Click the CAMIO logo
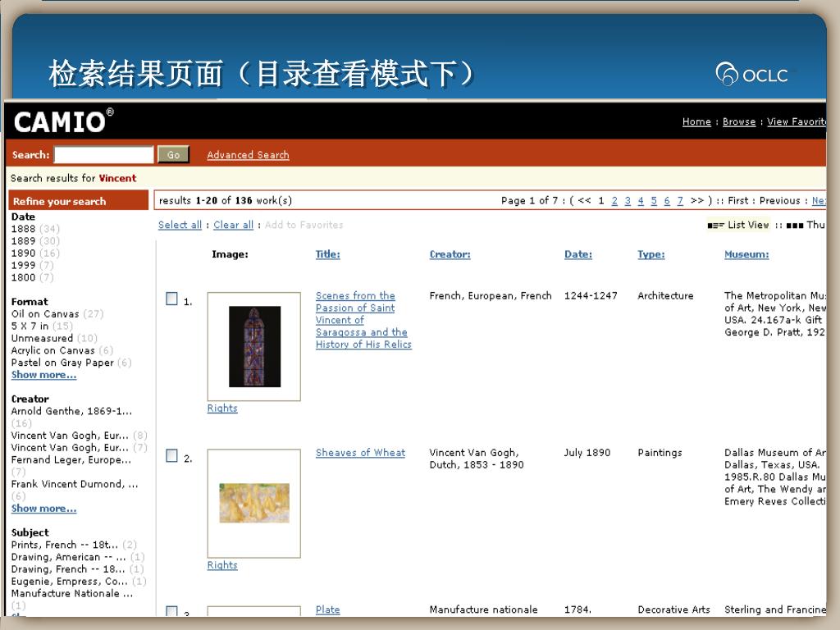The width and height of the screenshot is (840, 630). [63, 121]
